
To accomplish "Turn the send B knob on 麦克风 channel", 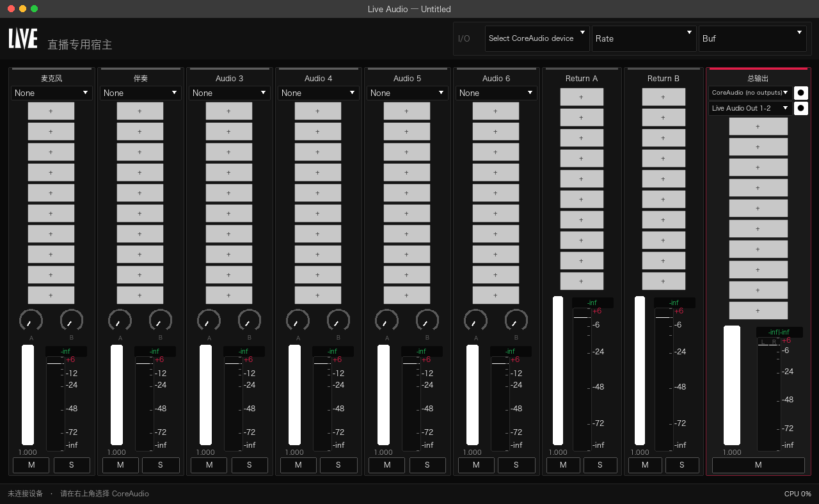I will click(x=72, y=320).
